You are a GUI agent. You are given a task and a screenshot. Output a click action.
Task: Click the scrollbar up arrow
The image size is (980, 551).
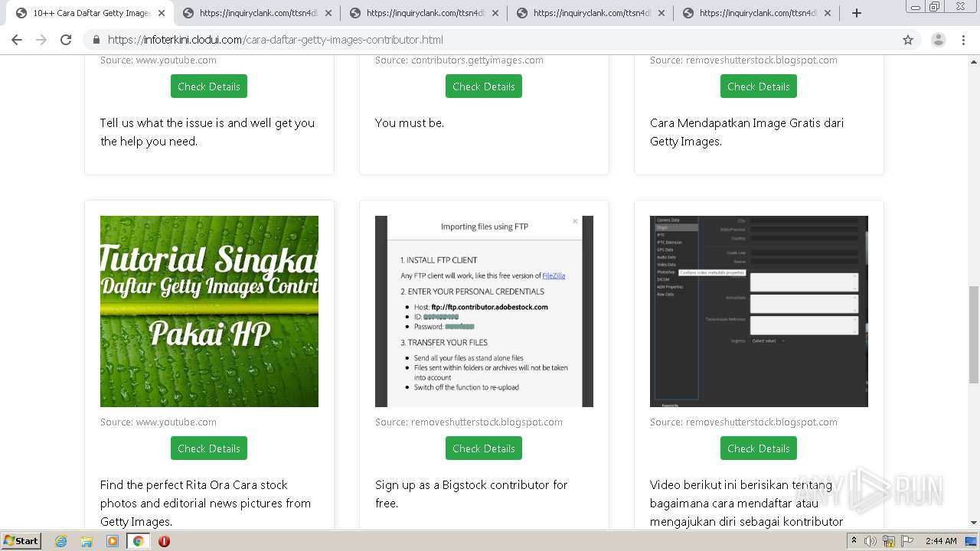tap(973, 62)
